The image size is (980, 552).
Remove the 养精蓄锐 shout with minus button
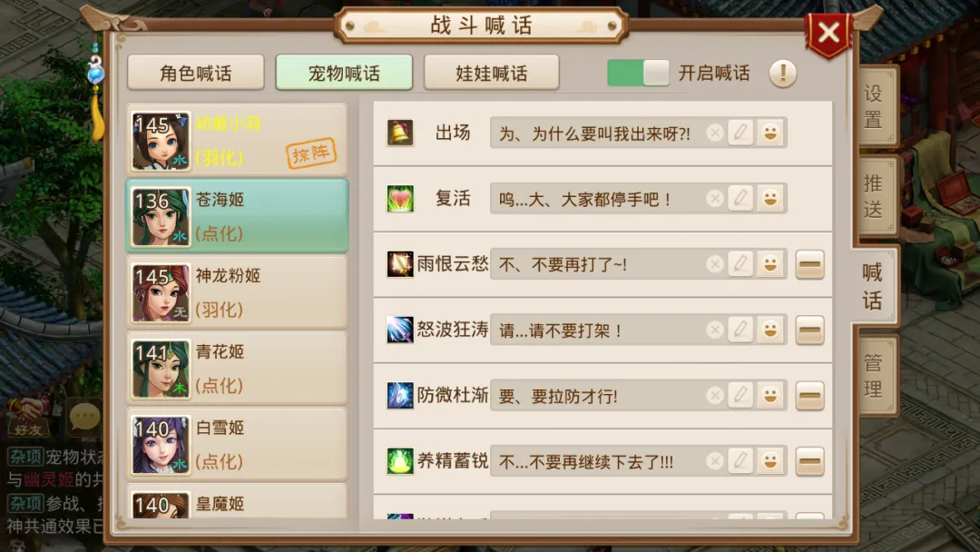(809, 461)
